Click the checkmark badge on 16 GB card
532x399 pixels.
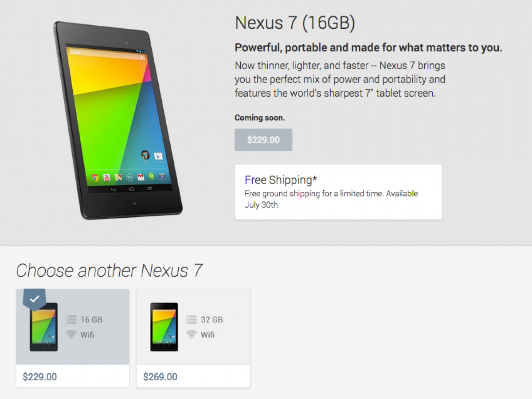pyautogui.click(x=34, y=300)
